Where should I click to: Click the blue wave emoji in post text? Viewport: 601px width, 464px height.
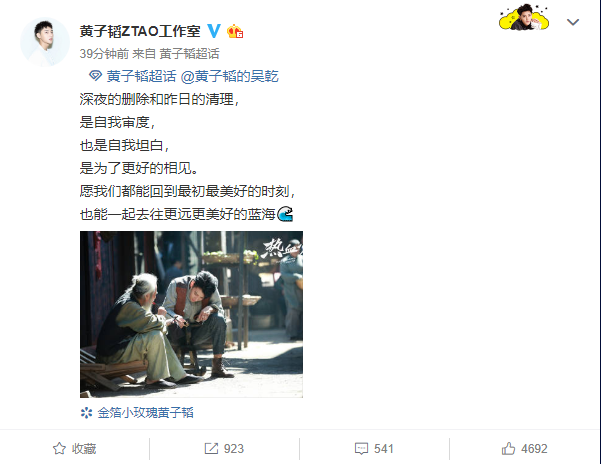click(x=285, y=214)
